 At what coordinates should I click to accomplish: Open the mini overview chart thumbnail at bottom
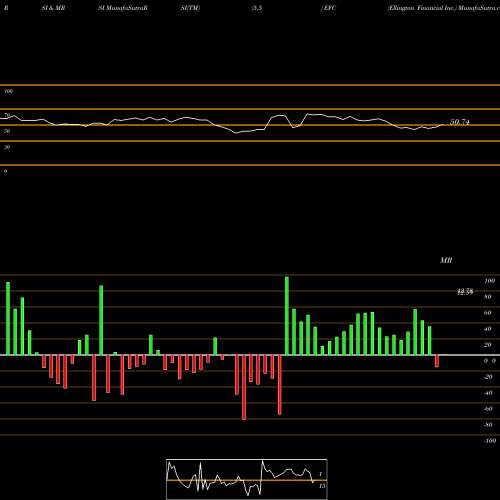click(x=247, y=479)
